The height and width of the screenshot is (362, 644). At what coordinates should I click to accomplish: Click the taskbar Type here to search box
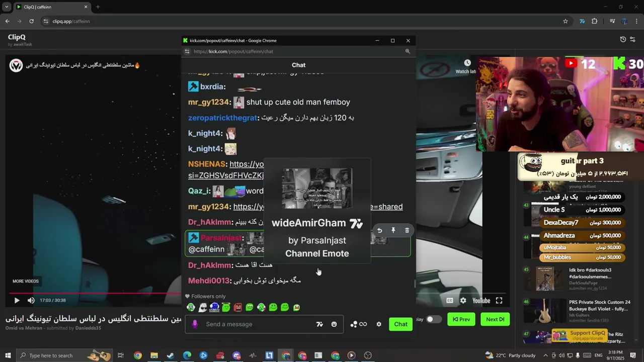click(x=64, y=355)
